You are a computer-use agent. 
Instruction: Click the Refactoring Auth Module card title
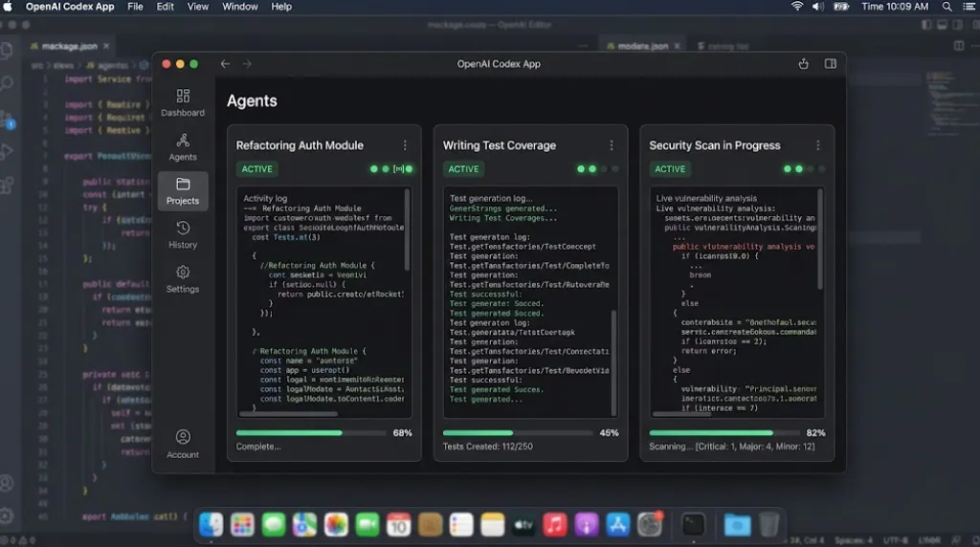300,144
